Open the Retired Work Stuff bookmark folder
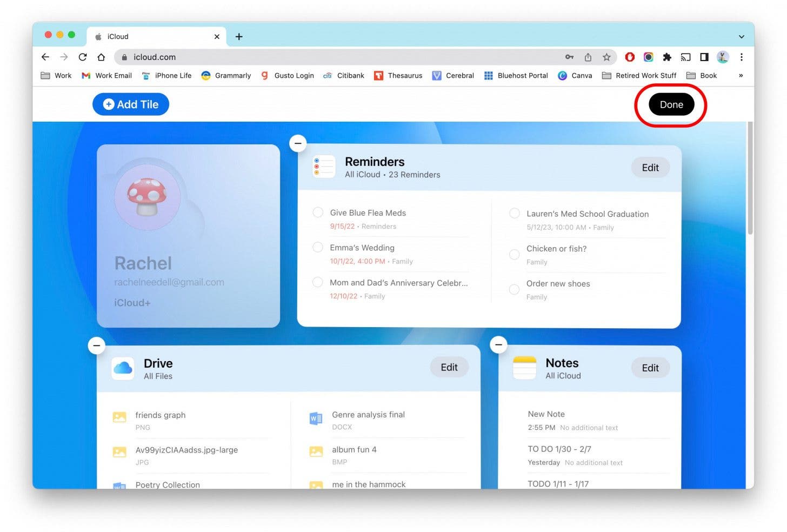Image resolution: width=787 pixels, height=532 pixels. pos(639,76)
